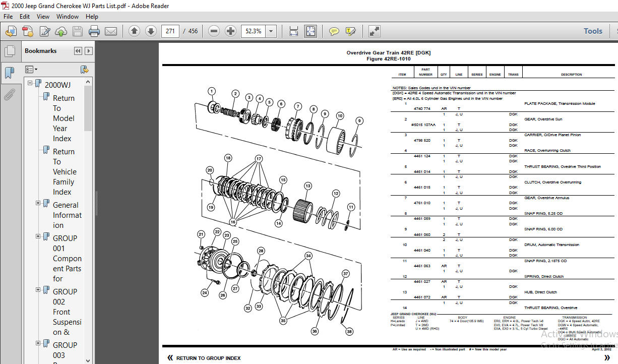Open the Window menu

(x=68, y=16)
